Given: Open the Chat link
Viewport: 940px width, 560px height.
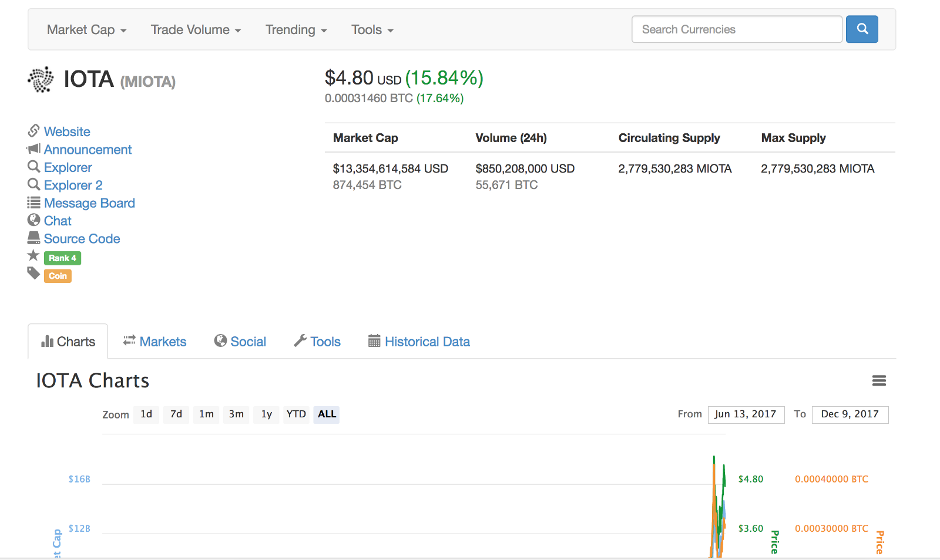Looking at the screenshot, I should tap(58, 221).
